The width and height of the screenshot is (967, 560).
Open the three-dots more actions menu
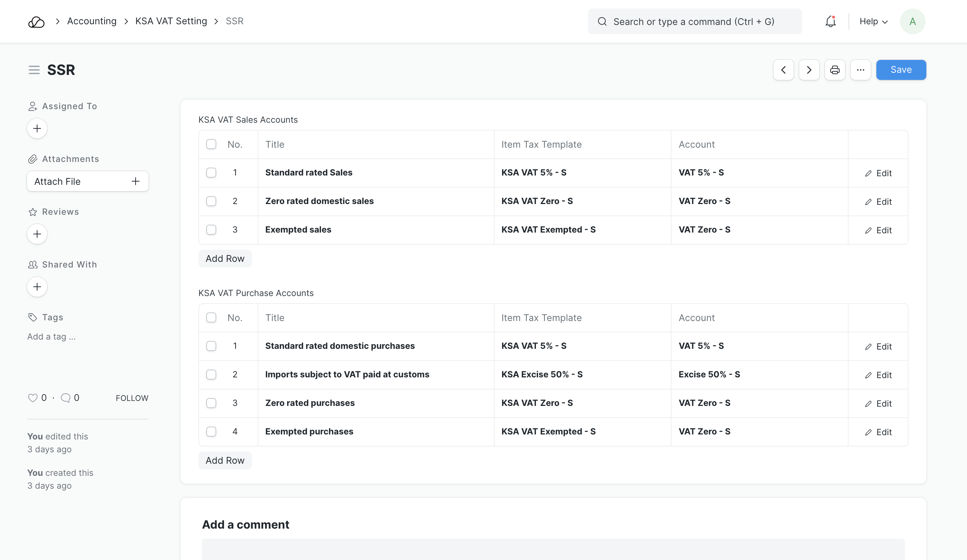pyautogui.click(x=860, y=70)
